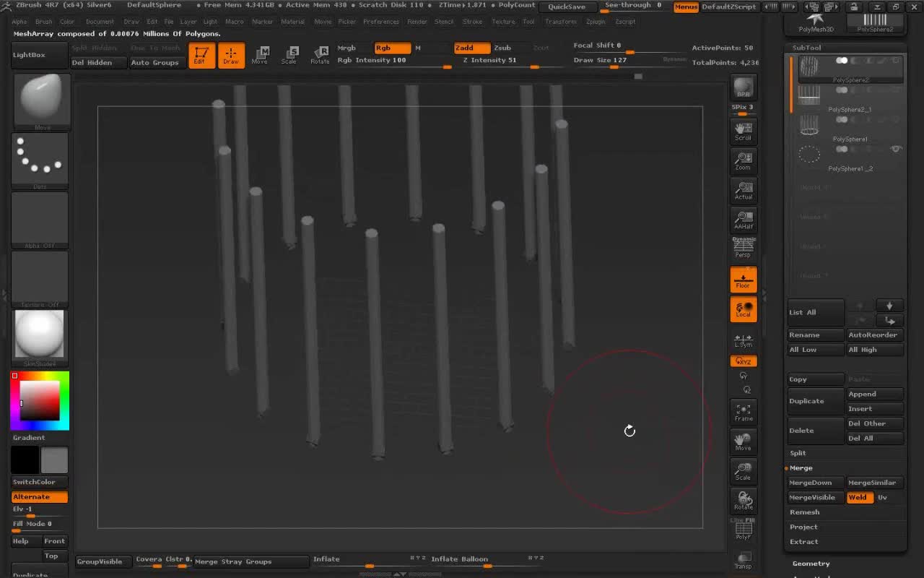Image resolution: width=924 pixels, height=578 pixels.
Task: Toggle the Weld option
Action: click(x=860, y=497)
